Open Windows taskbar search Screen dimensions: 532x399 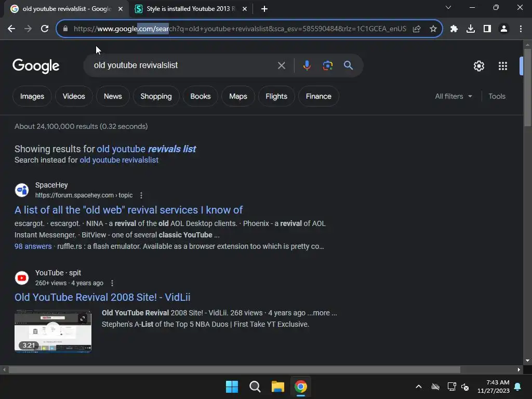tap(255, 387)
